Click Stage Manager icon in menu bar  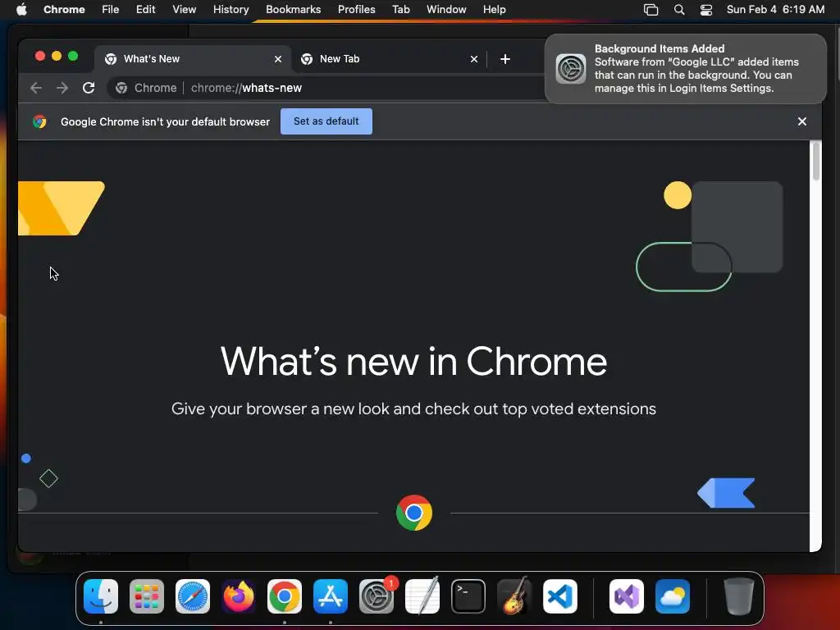point(651,10)
